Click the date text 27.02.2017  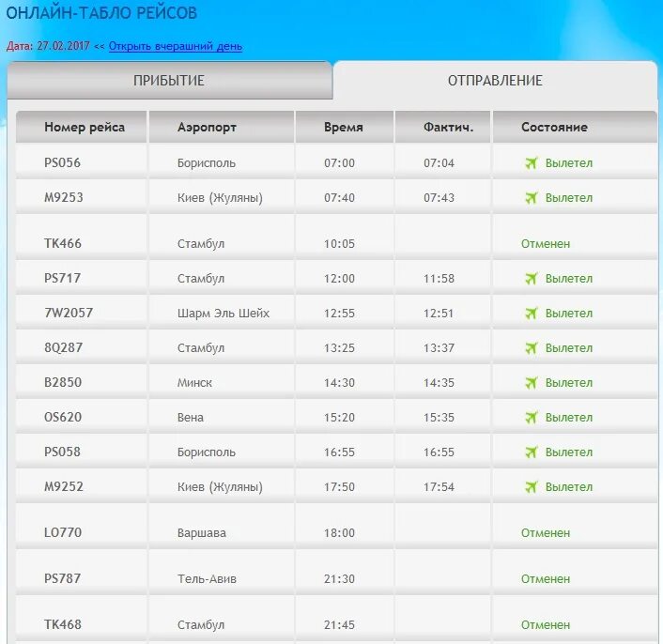[x=64, y=46]
